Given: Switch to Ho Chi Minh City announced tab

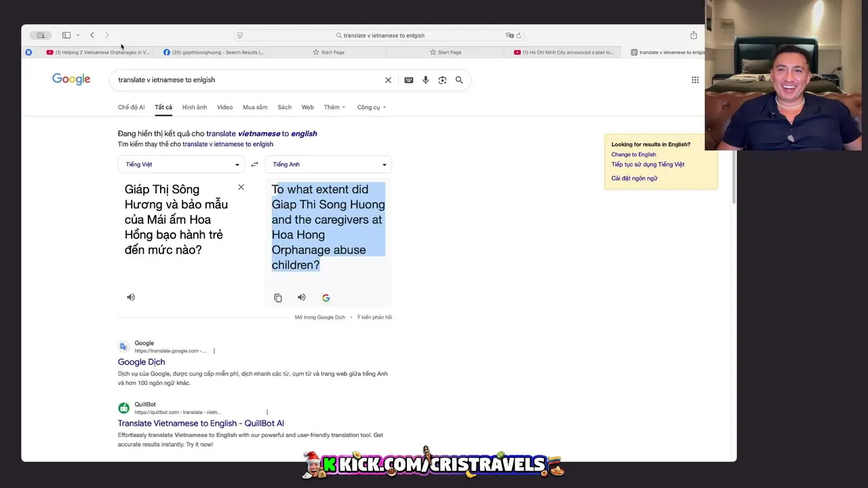Looking at the screenshot, I should pos(564,52).
